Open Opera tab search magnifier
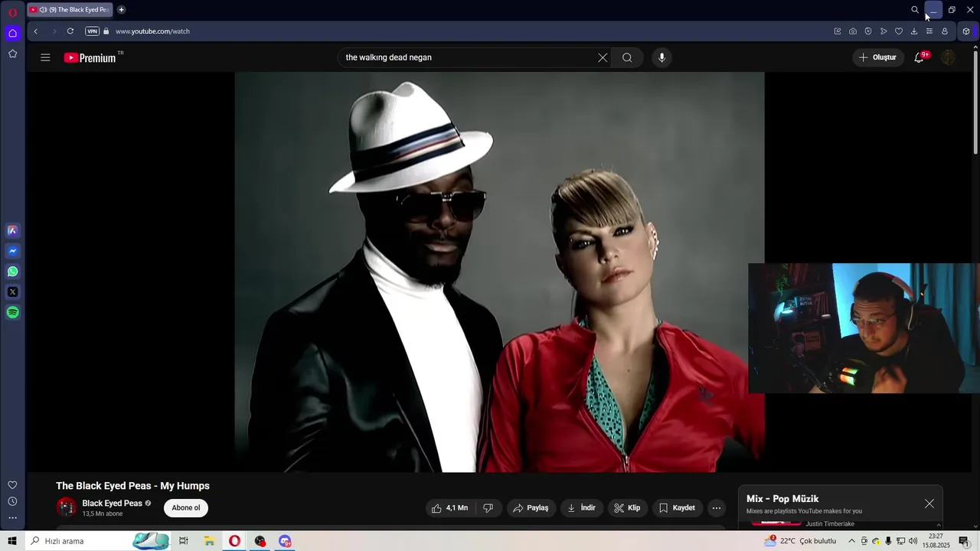This screenshot has width=980, height=551. point(915,10)
